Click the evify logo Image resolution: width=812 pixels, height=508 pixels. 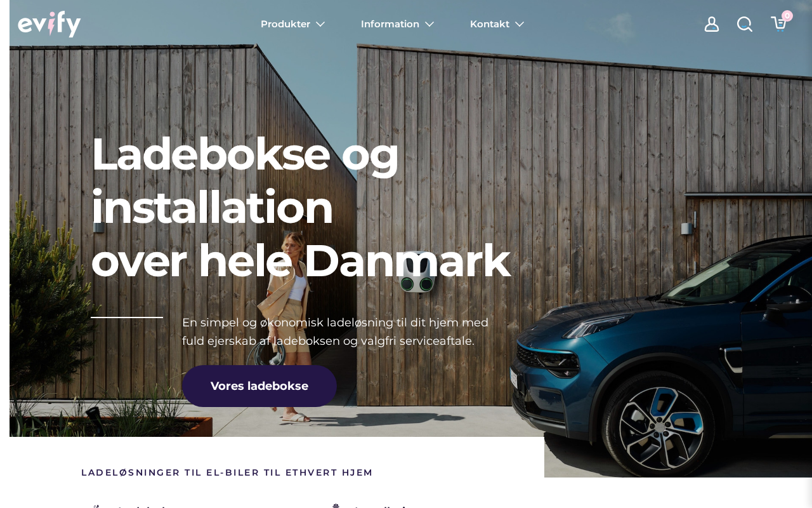point(49,24)
